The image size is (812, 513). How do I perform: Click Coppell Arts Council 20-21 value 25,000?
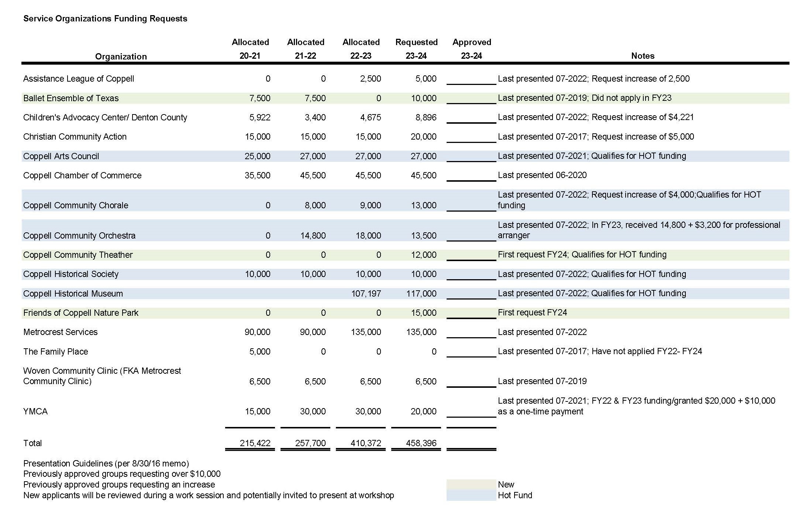coord(258,156)
